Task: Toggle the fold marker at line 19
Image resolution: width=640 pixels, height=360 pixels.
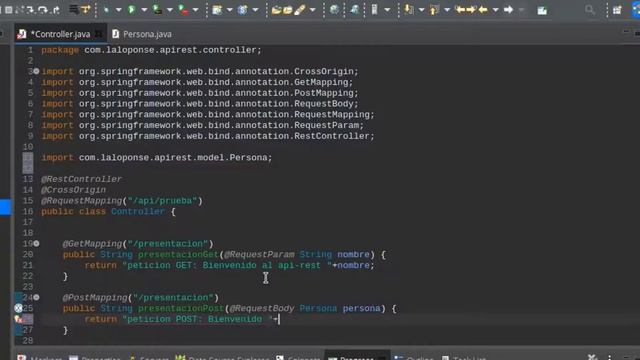Action: [x=36, y=244]
